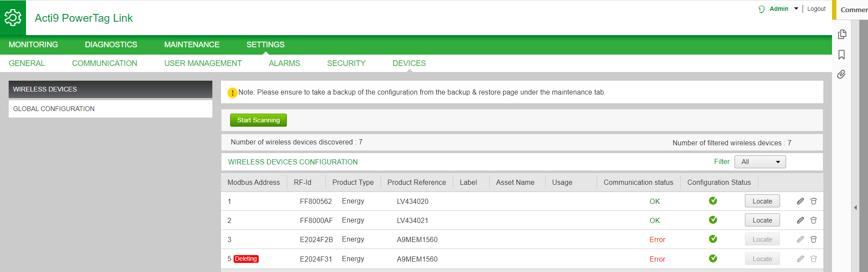868x272 pixels.
Task: Click product reference LV434021
Action: [413, 221]
